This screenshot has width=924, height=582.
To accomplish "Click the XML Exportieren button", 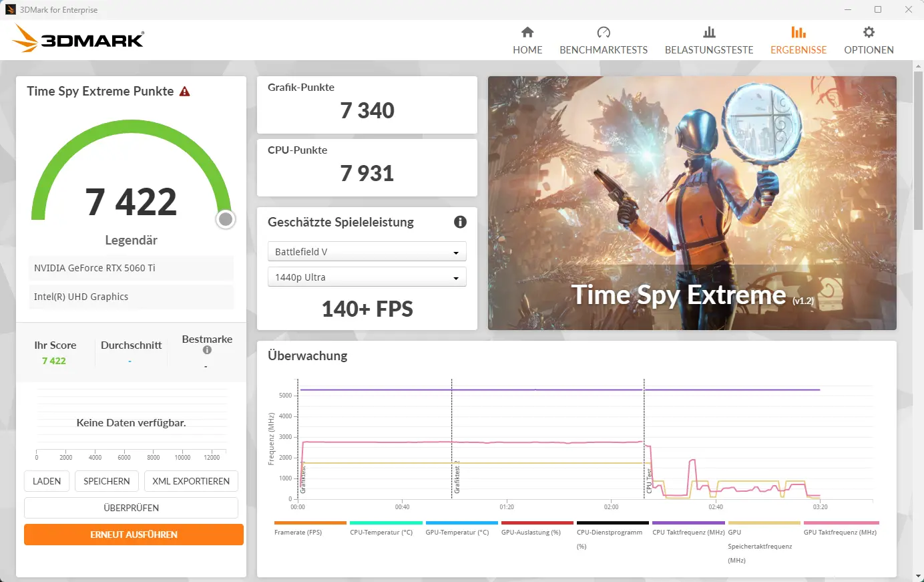I will (x=191, y=481).
